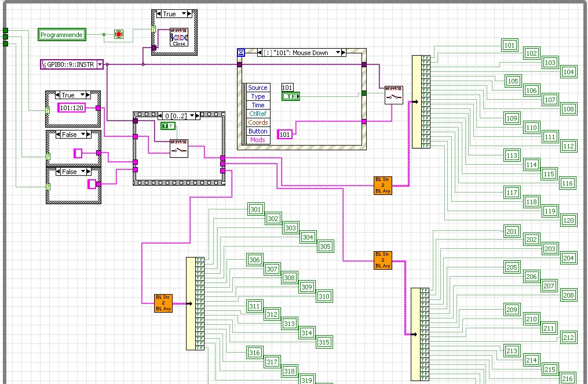Click the event structure timeout hourglass terminal
588x384 pixels.
241,53
